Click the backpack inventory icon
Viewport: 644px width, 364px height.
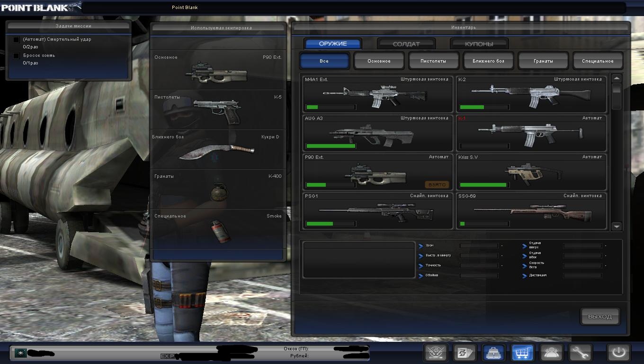click(493, 353)
